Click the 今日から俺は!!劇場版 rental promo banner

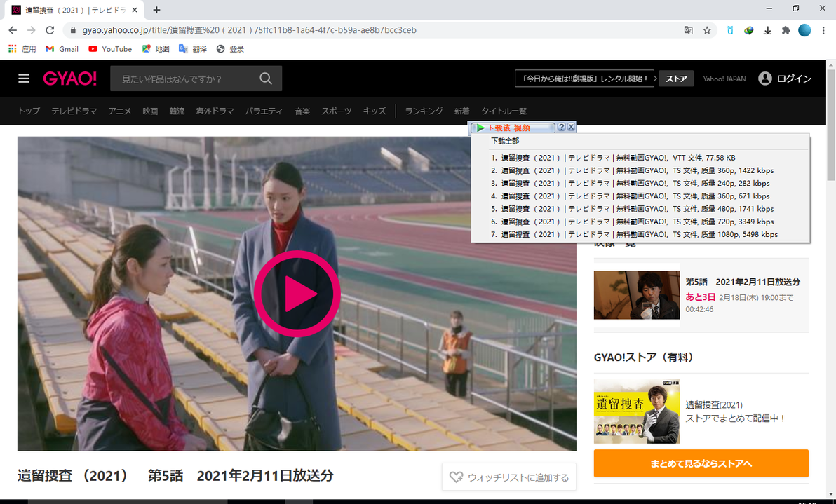584,79
